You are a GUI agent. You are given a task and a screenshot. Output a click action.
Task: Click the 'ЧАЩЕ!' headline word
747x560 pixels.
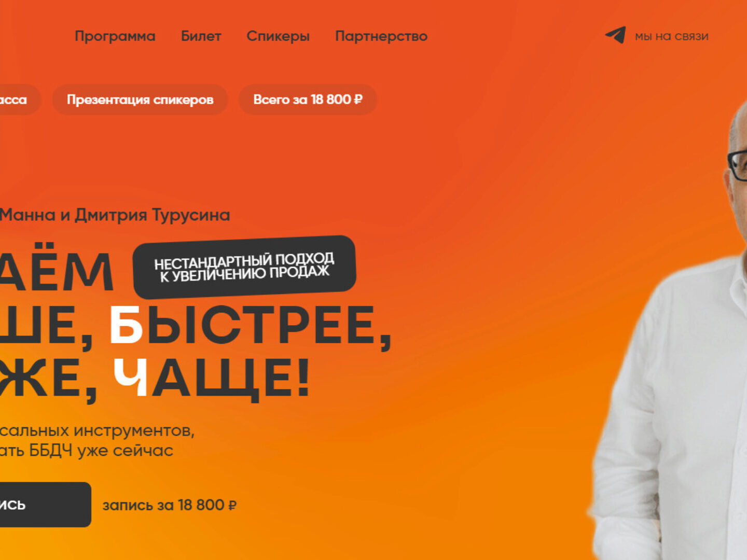pos(212,378)
